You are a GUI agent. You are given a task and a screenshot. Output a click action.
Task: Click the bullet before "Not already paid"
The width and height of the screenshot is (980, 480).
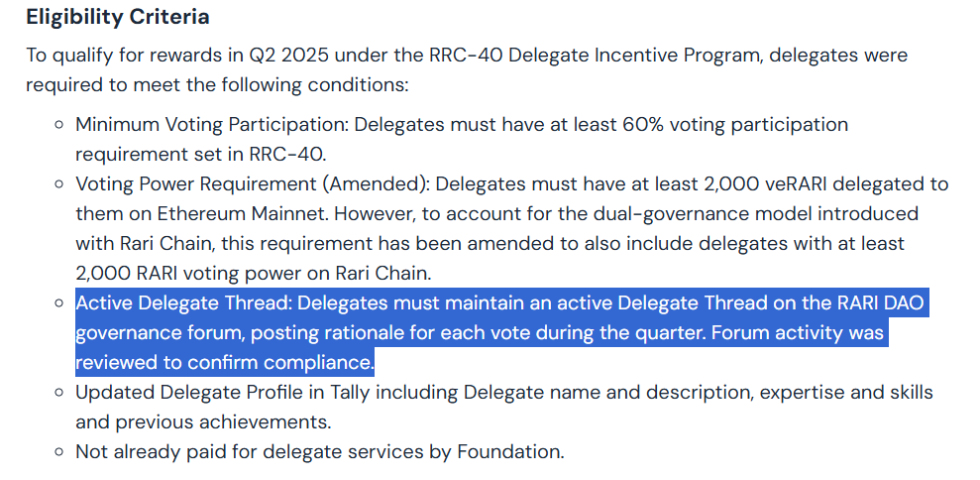pyautogui.click(x=57, y=452)
